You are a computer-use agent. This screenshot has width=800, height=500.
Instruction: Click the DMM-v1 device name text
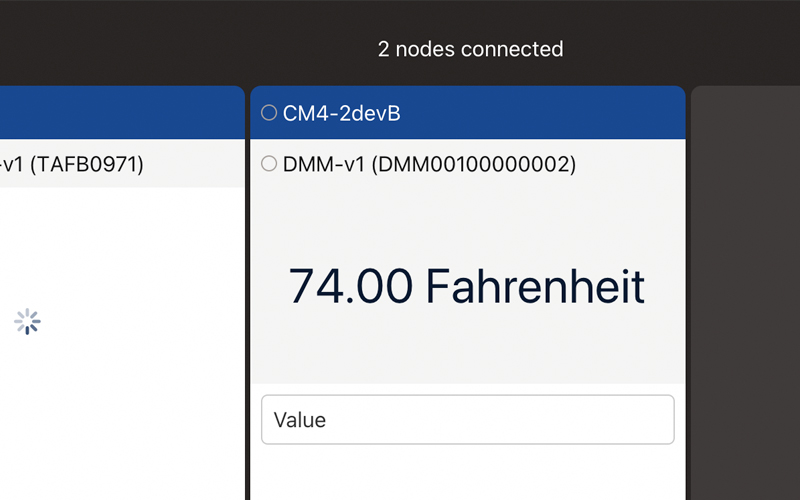324,163
